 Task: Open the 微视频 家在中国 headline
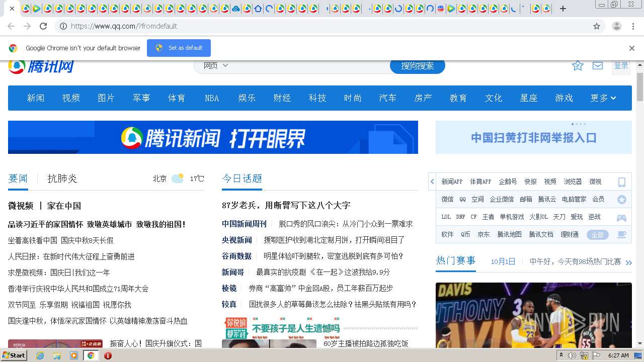pos(44,206)
